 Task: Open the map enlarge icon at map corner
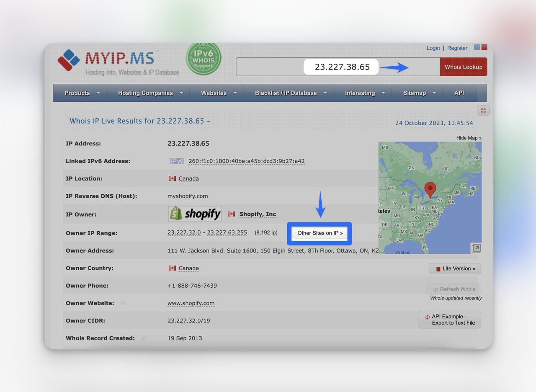point(476,248)
